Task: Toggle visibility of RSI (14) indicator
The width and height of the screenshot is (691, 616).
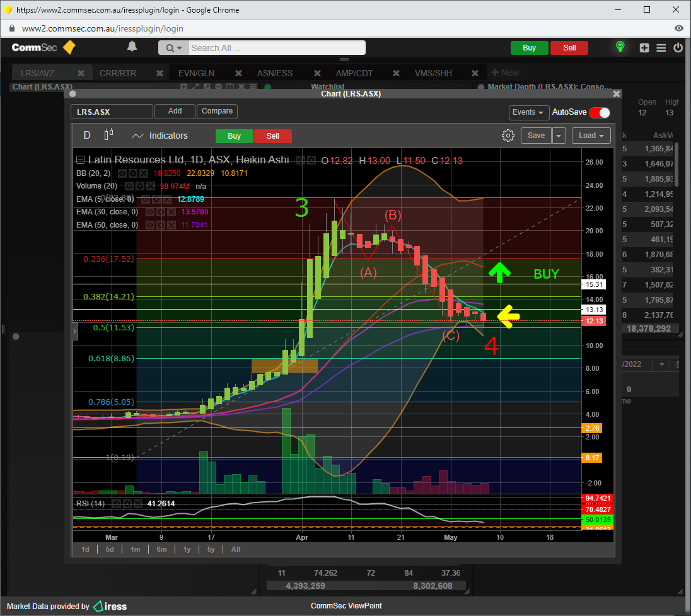Action: (x=117, y=504)
